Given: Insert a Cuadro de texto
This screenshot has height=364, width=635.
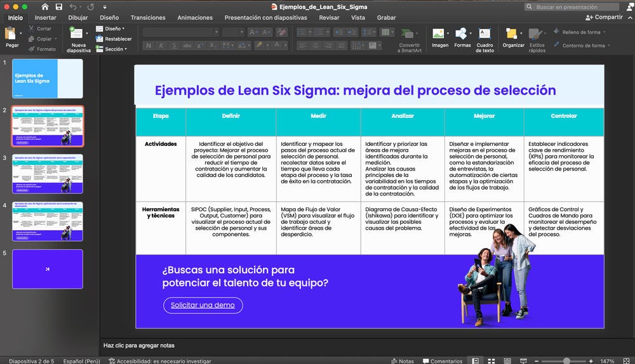Looking at the screenshot, I should [485, 40].
